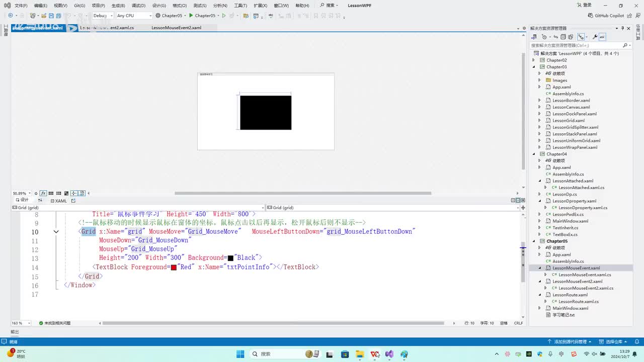The width and height of the screenshot is (644, 362).
Task: Select LessonGridSplitter.xaml in Solution Explorer
Action: (x=575, y=127)
